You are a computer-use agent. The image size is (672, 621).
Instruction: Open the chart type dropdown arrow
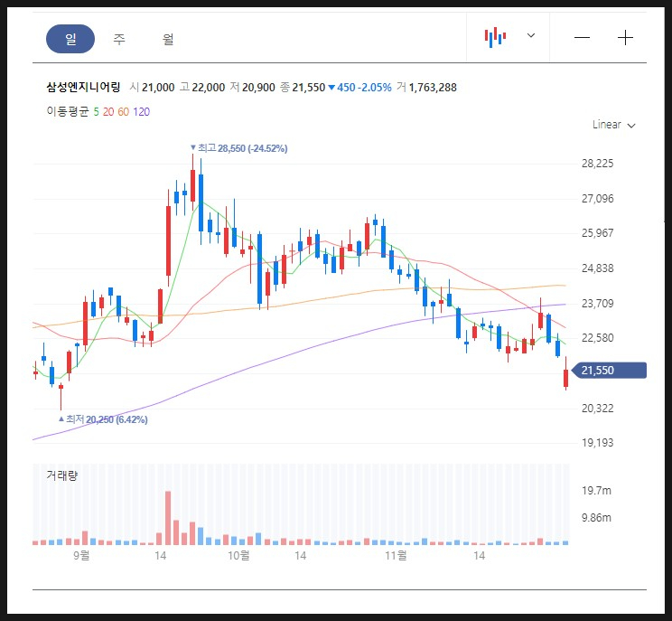(530, 35)
